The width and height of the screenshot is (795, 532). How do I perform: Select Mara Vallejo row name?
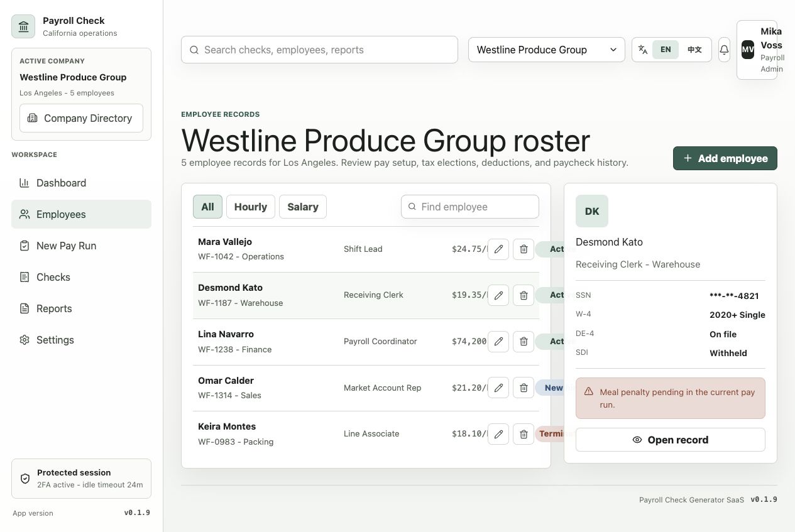225,242
